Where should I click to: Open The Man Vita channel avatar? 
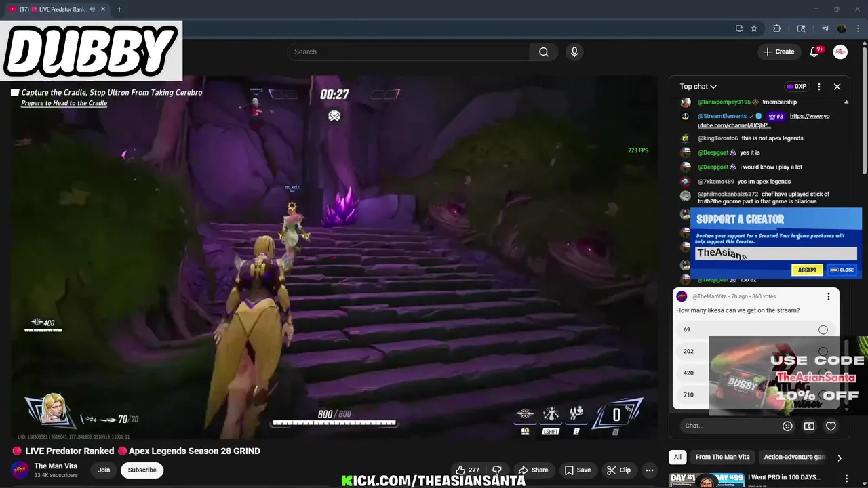pos(20,470)
